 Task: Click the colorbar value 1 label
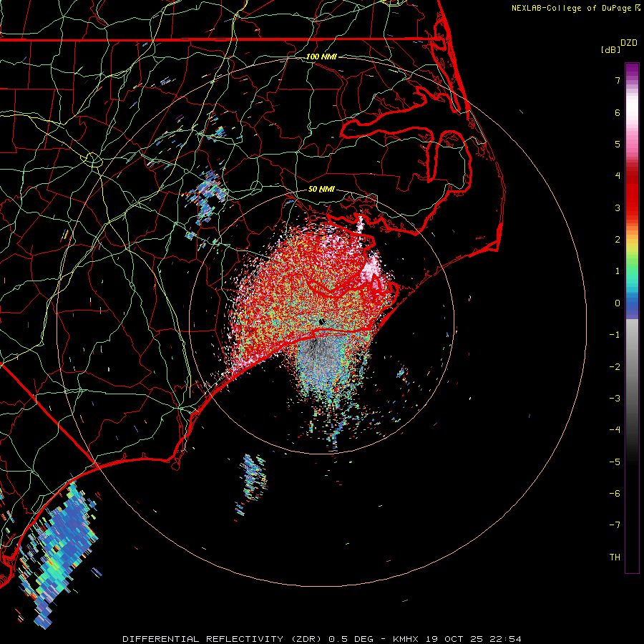pos(618,271)
